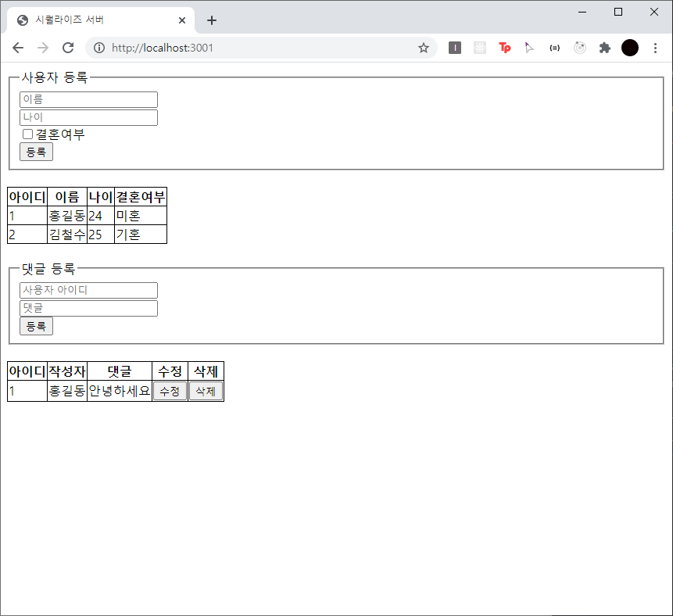673x616 pixels.
Task: Open the curly-braces JSON extension icon
Action: point(554,48)
